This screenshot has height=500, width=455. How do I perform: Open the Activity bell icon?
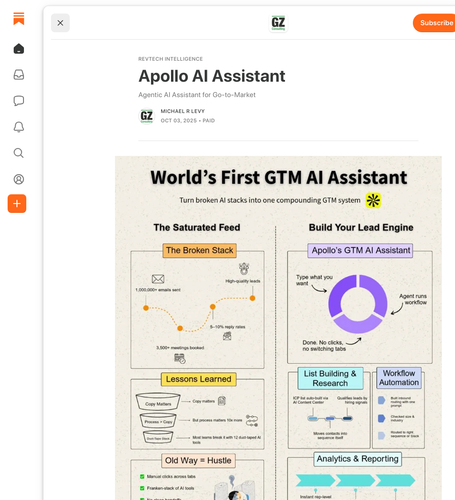pos(19,127)
